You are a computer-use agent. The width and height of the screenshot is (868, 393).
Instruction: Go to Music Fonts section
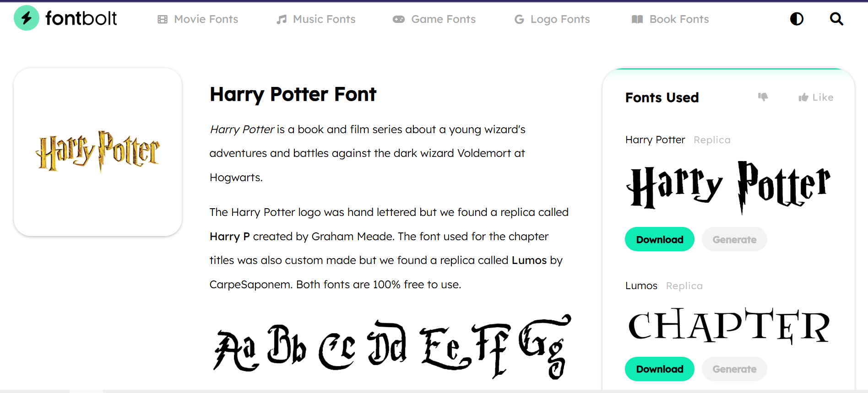(324, 19)
